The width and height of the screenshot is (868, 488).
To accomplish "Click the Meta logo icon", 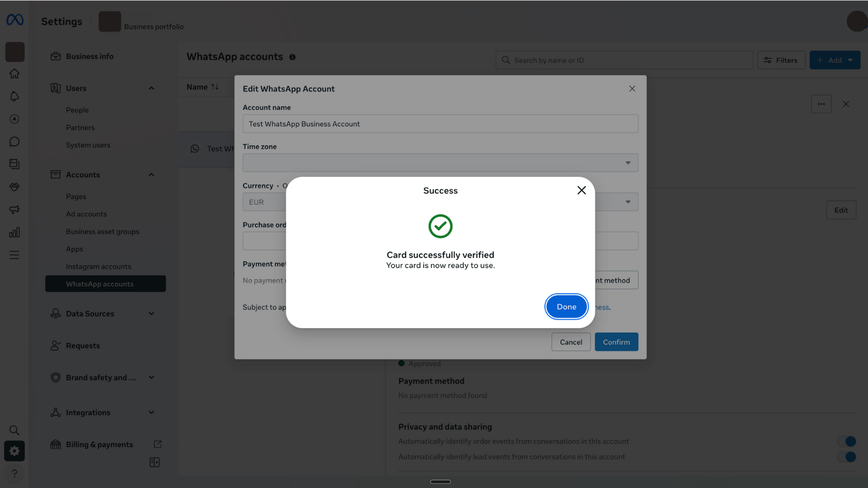I will point(15,20).
